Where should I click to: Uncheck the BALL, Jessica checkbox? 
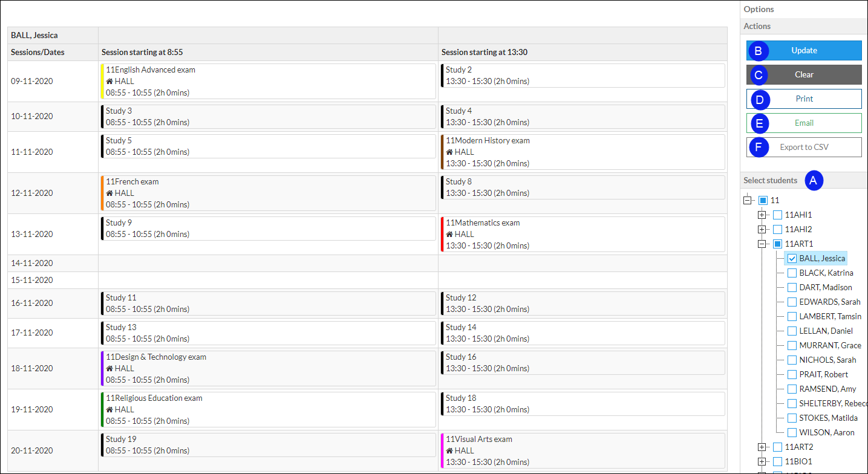pyautogui.click(x=792, y=258)
